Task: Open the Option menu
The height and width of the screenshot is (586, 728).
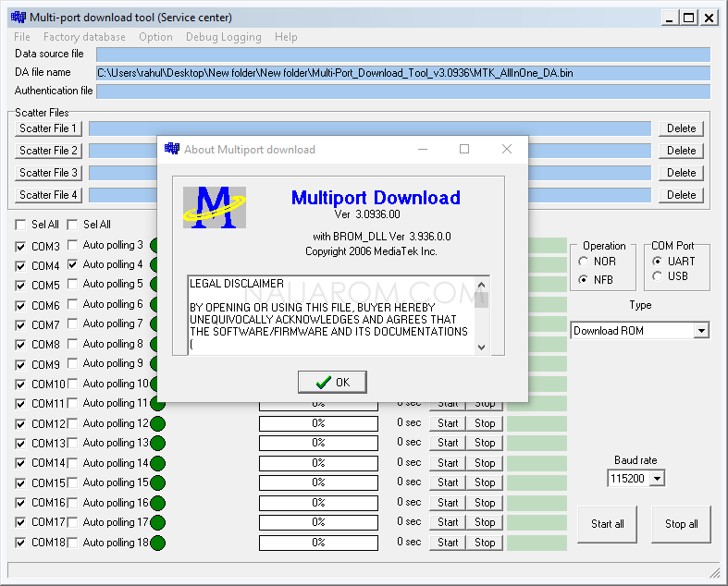Action: (155, 37)
